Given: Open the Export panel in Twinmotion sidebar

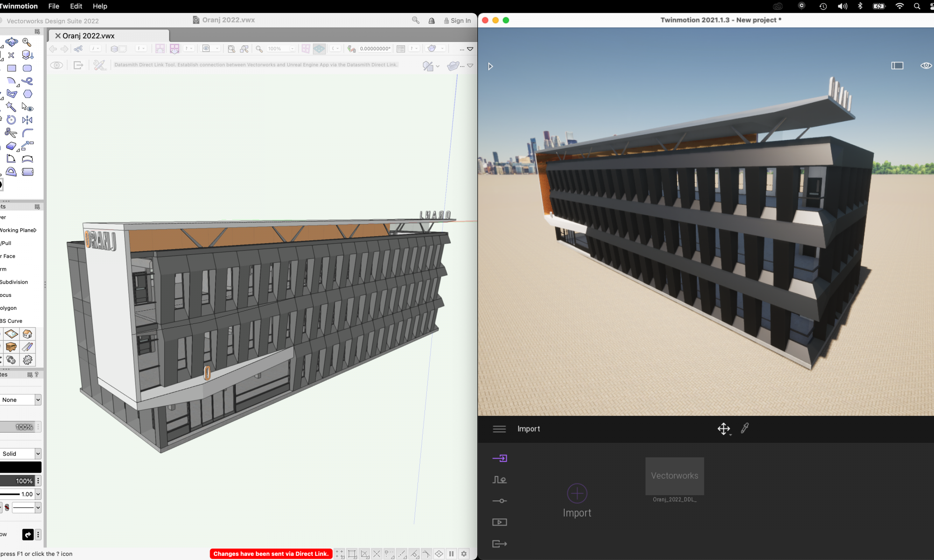Looking at the screenshot, I should tap(499, 544).
